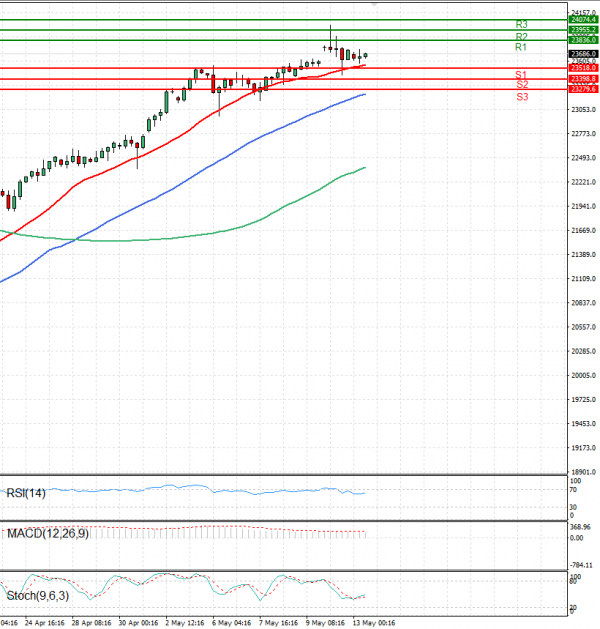Click the 21669.0 price axis value
This screenshot has height=629, width=600.
click(x=584, y=231)
